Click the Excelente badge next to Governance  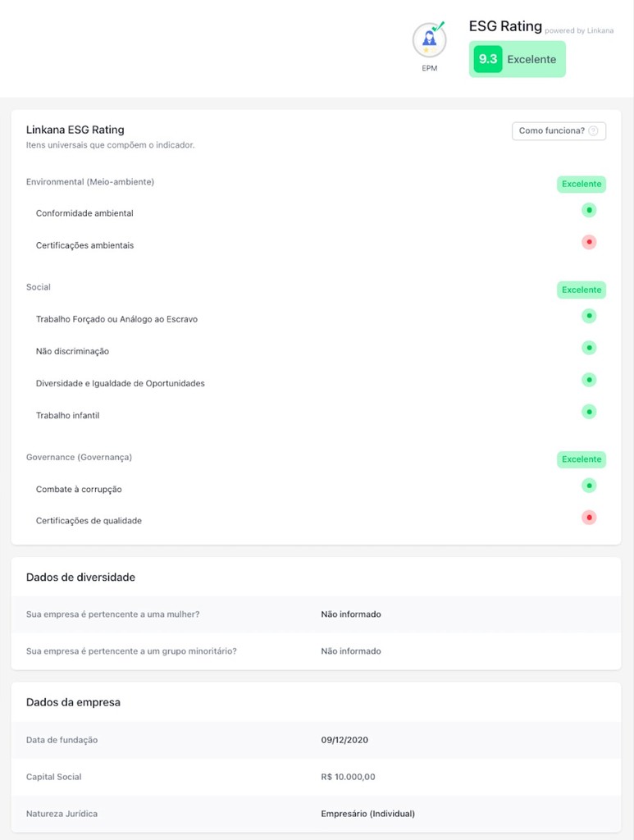coord(582,459)
